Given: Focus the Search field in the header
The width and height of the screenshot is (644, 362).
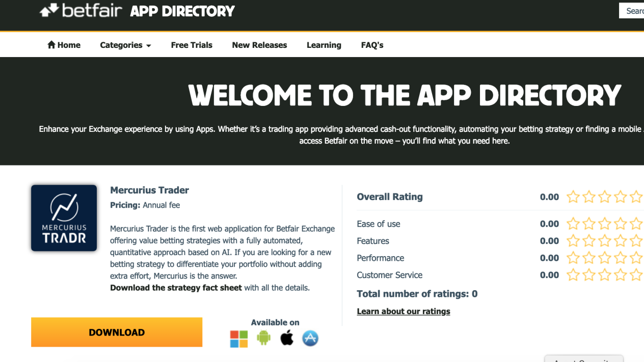Looking at the screenshot, I should 632,11.
